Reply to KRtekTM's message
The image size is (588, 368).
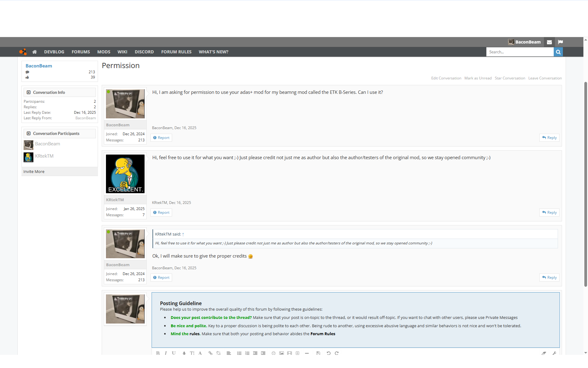coord(549,213)
